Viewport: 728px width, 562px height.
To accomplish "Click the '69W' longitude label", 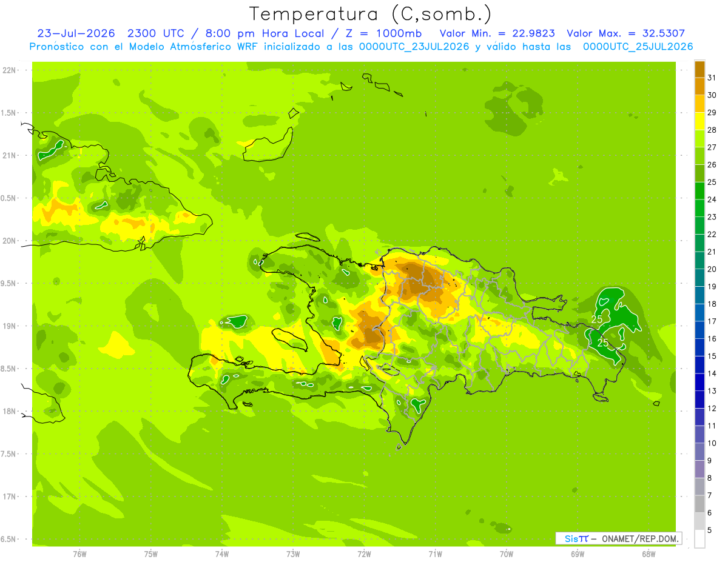I will point(577,554).
